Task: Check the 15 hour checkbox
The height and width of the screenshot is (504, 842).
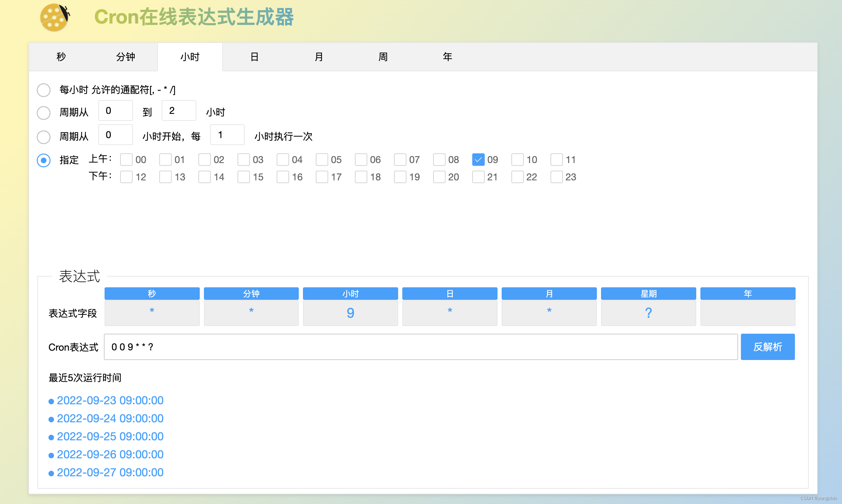Action: click(244, 177)
